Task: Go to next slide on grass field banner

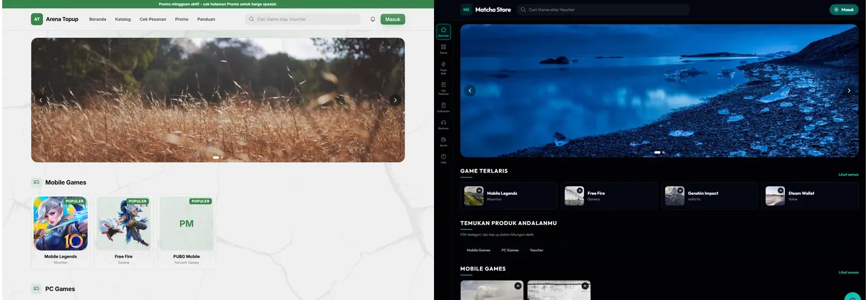Action: (395, 100)
